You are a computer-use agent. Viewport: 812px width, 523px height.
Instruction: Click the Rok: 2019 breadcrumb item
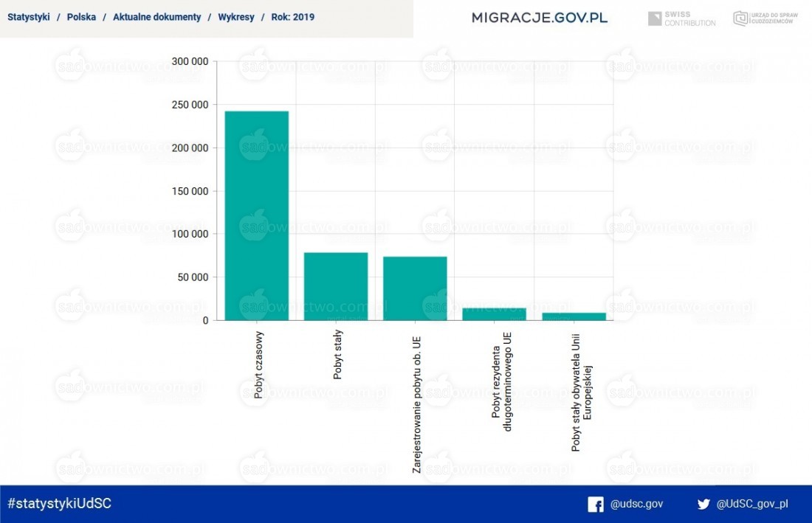point(292,17)
